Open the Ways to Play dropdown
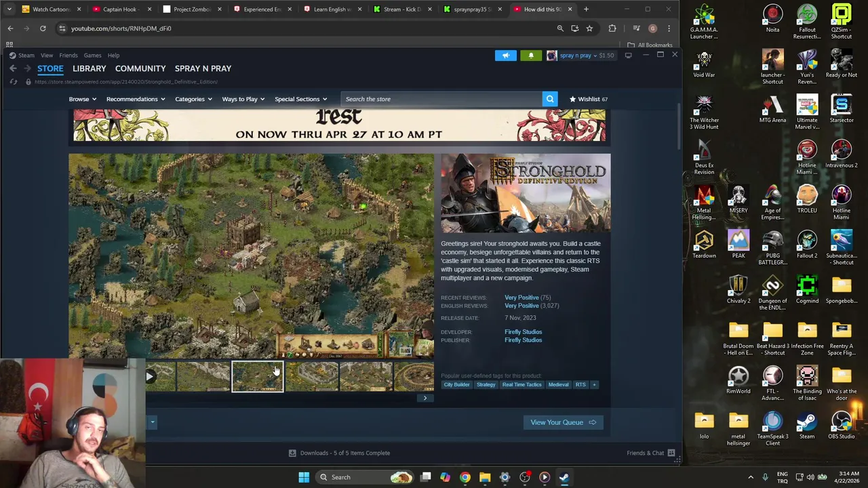The height and width of the screenshot is (488, 868). click(243, 99)
